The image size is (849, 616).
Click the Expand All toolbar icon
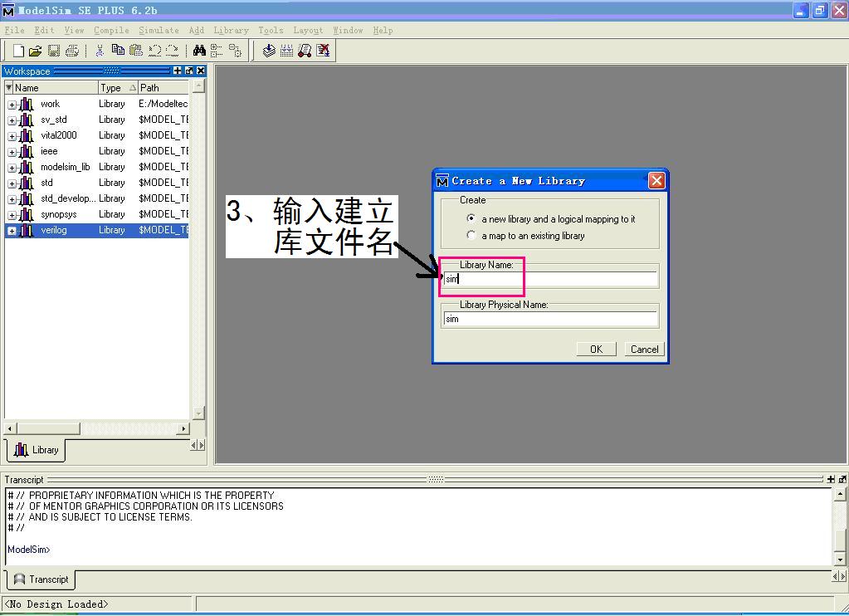tap(235, 51)
